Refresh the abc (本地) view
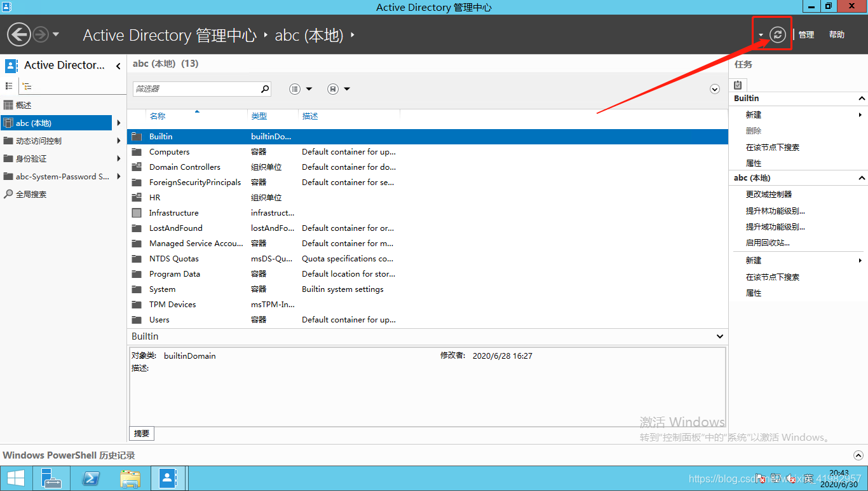The height and width of the screenshot is (491, 868). click(778, 34)
